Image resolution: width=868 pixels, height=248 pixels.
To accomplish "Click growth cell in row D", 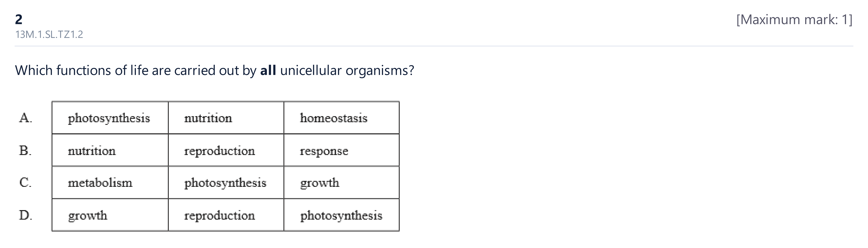I will [x=110, y=215].
